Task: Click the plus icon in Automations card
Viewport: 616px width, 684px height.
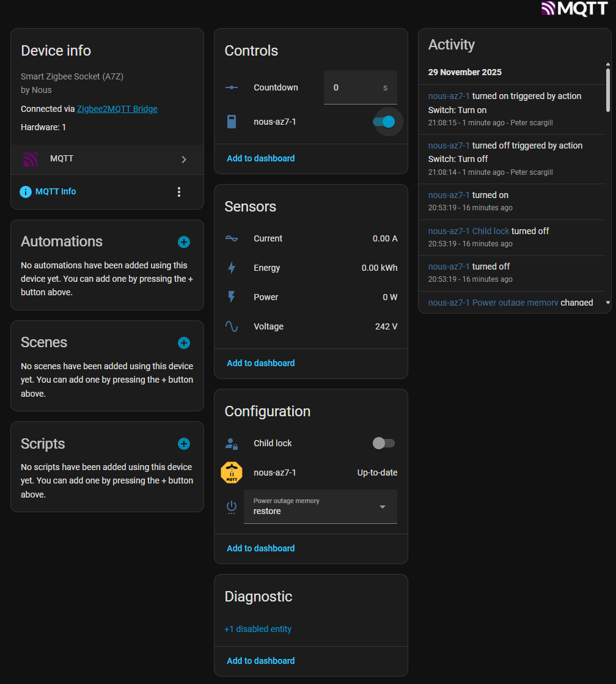Action: (x=184, y=242)
